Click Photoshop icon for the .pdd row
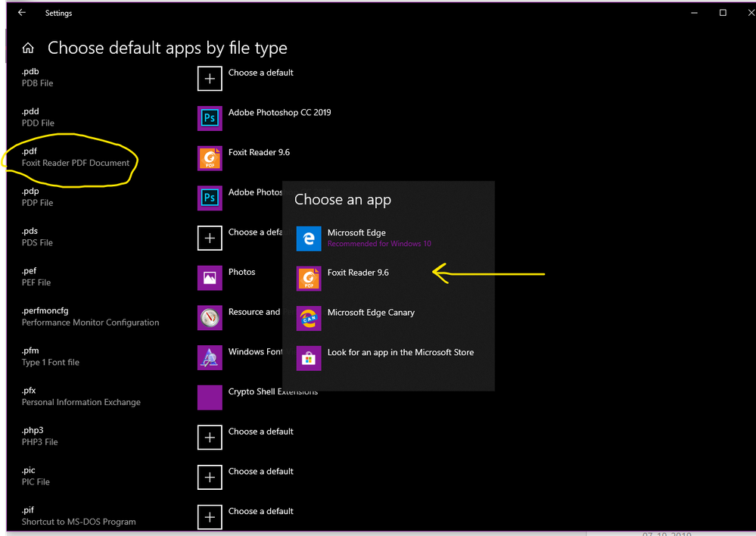 [x=210, y=118]
